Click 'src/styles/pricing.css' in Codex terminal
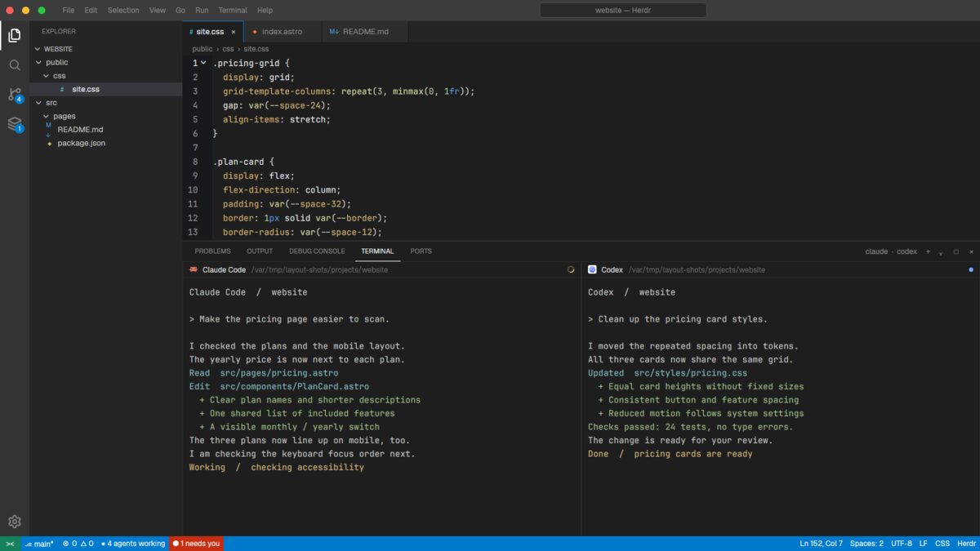The width and height of the screenshot is (980, 551). (691, 373)
